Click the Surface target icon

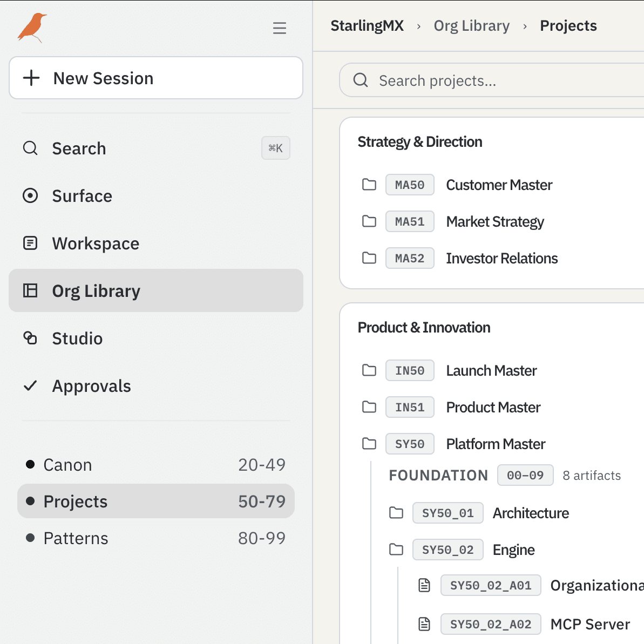coord(30,195)
